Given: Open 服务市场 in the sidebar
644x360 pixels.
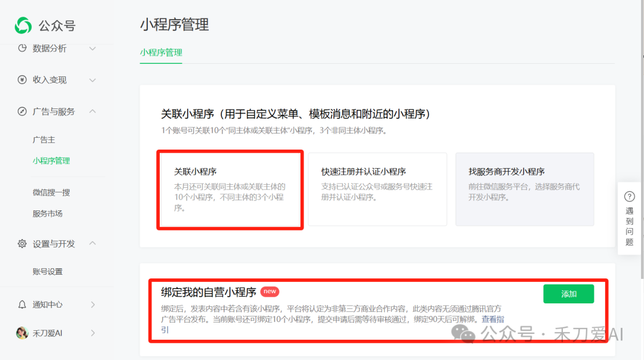Looking at the screenshot, I should tap(48, 214).
